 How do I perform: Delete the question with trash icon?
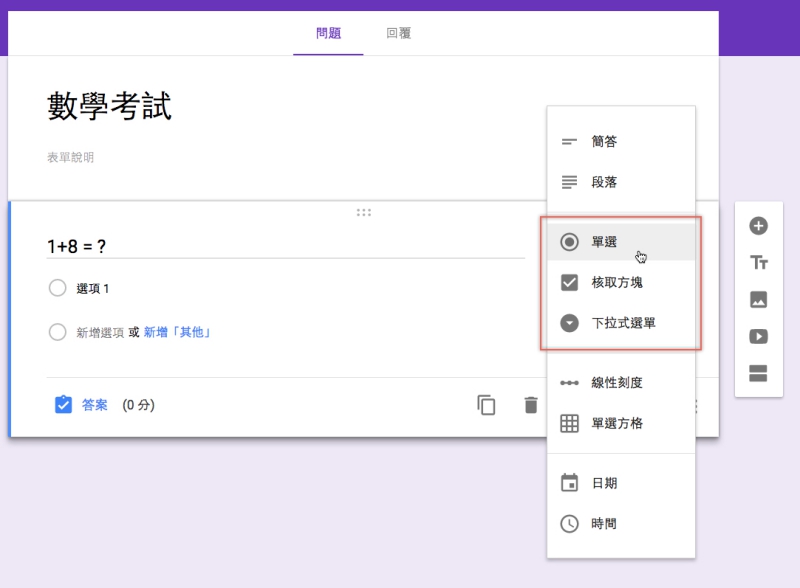(x=531, y=405)
